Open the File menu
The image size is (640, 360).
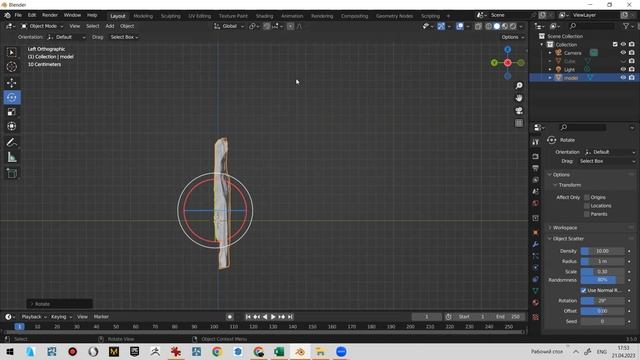(x=18, y=15)
